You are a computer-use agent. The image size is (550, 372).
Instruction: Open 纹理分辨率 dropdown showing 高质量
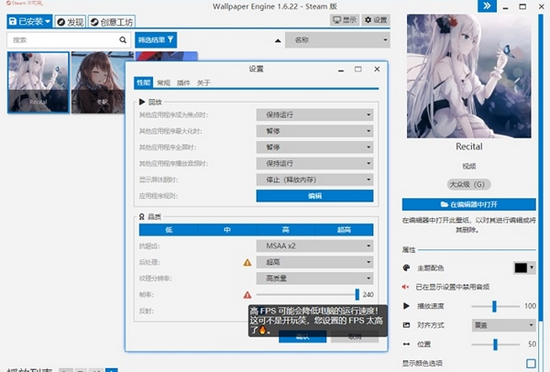pyautogui.click(x=315, y=278)
